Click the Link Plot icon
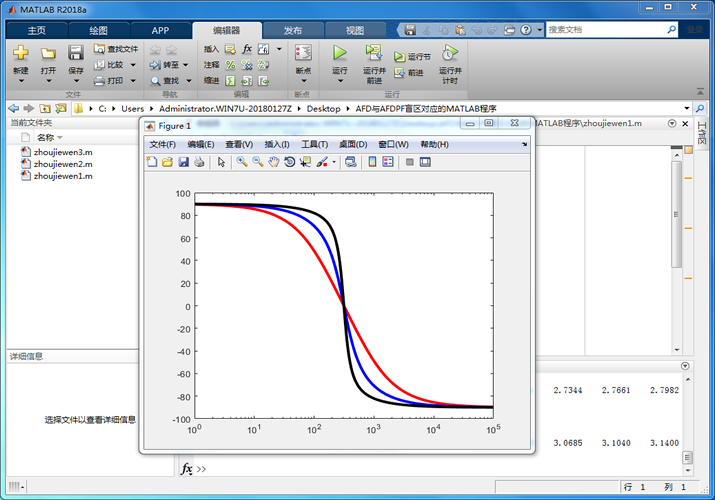Image resolution: width=715 pixels, height=500 pixels. coord(350,162)
